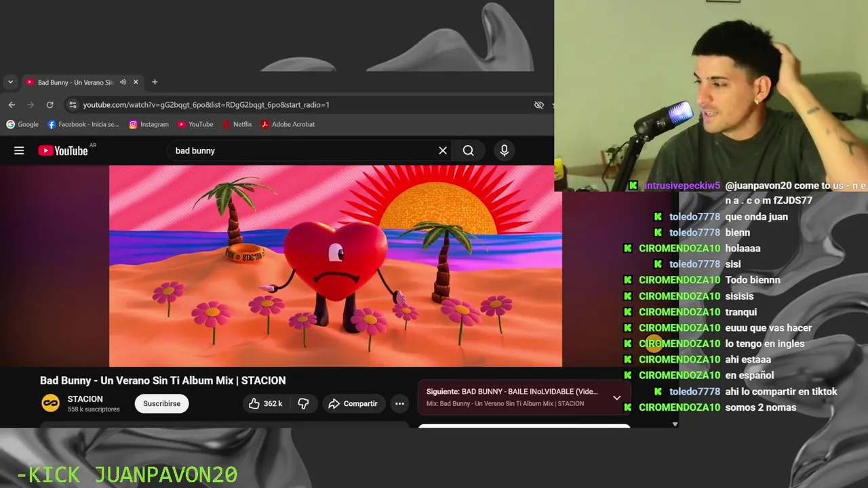Submit search with magnifier button
Screen dimensions: 868x488
[x=469, y=150]
